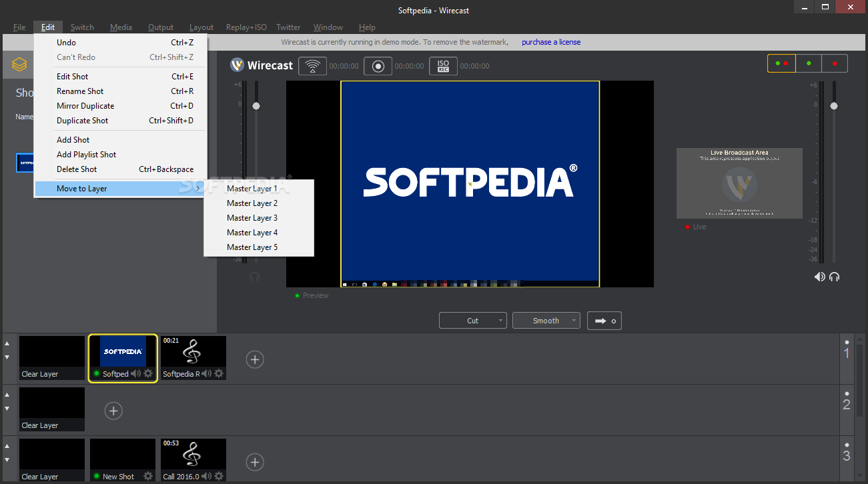Toggle the left headphones icon under preview meter
Screen dimensions: 868x484
point(254,277)
